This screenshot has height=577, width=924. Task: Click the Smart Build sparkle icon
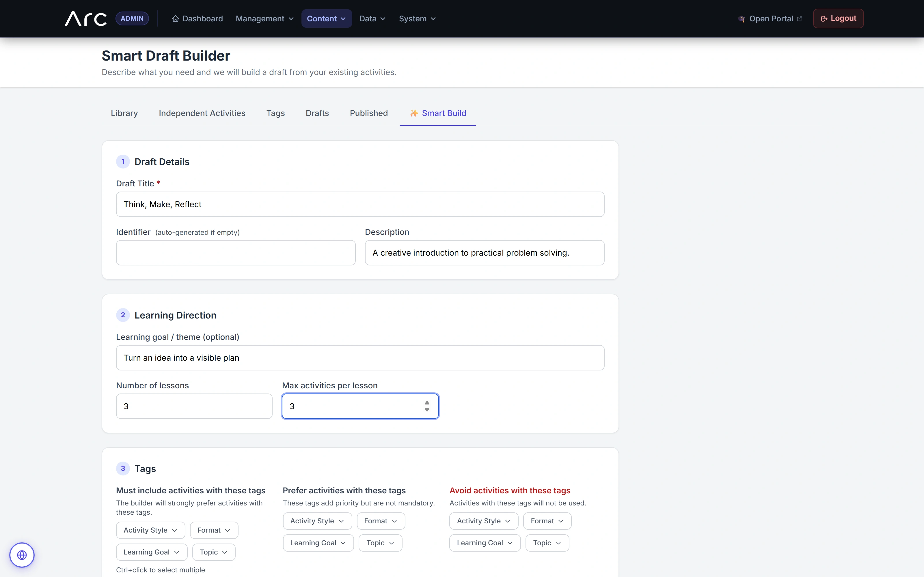(414, 113)
